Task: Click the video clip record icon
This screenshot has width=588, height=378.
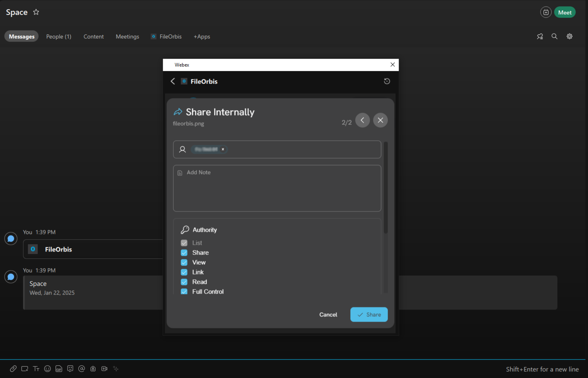Action: click(x=104, y=368)
